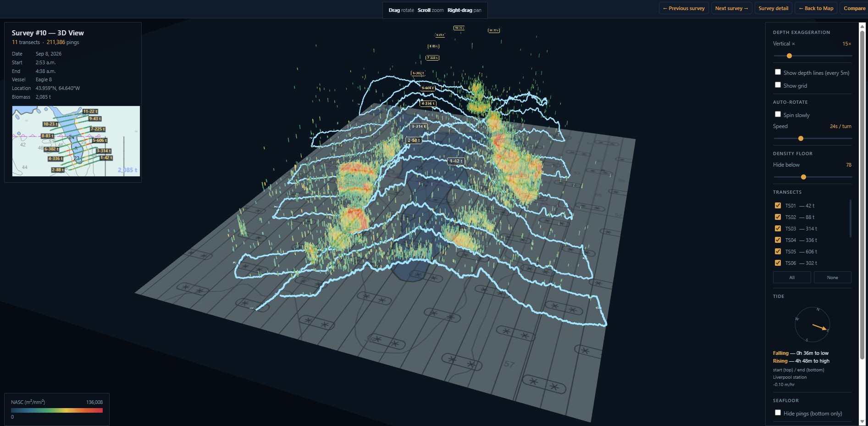Open the Compare view
This screenshot has height=426, width=868.
tap(854, 8)
